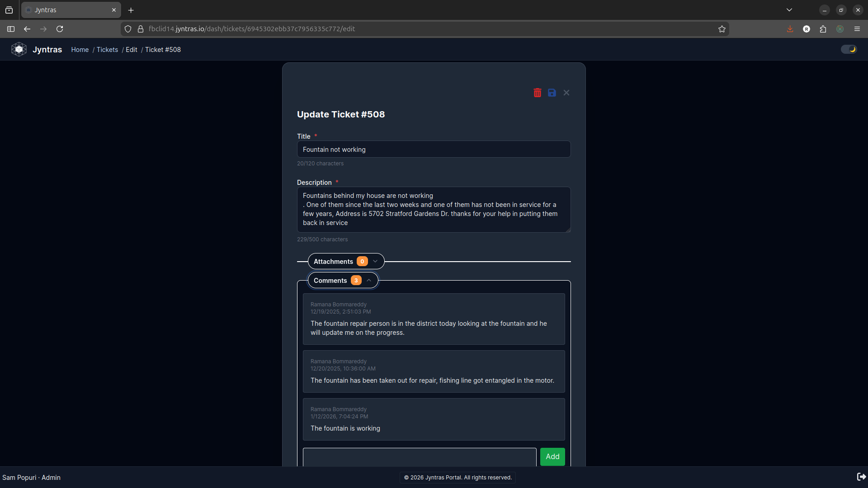Log out using the bottom-right exit icon

861,477
